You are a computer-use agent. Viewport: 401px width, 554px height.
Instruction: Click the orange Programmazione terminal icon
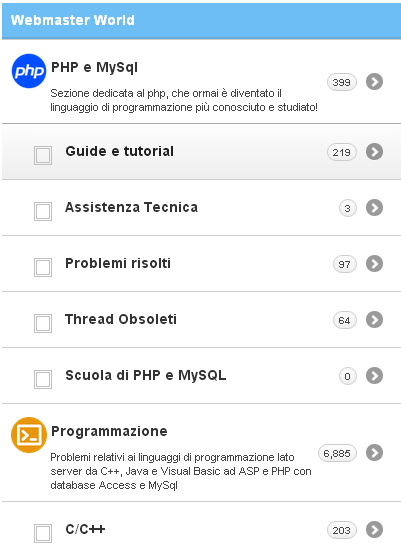click(x=29, y=435)
